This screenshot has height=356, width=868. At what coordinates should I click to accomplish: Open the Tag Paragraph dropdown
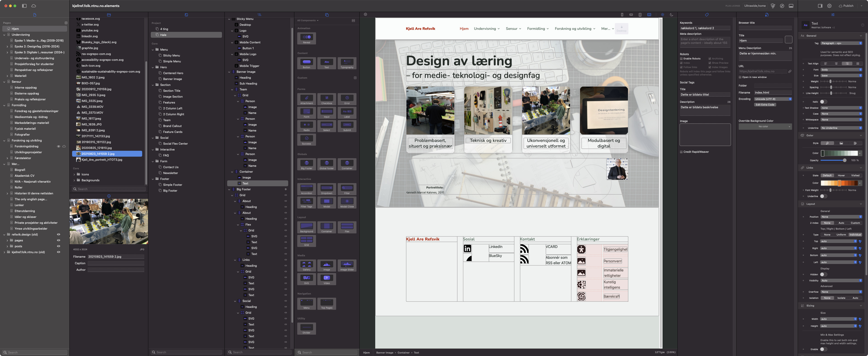(x=841, y=43)
